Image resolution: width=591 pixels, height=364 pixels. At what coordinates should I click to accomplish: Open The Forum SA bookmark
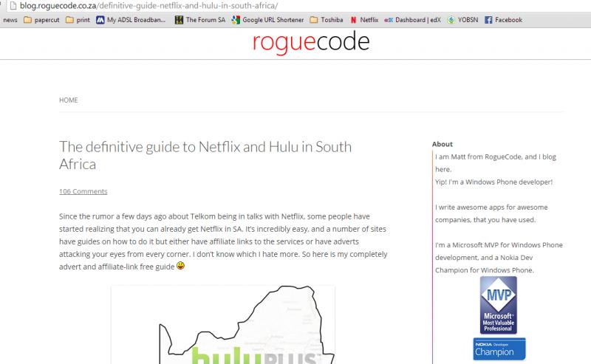[200, 20]
